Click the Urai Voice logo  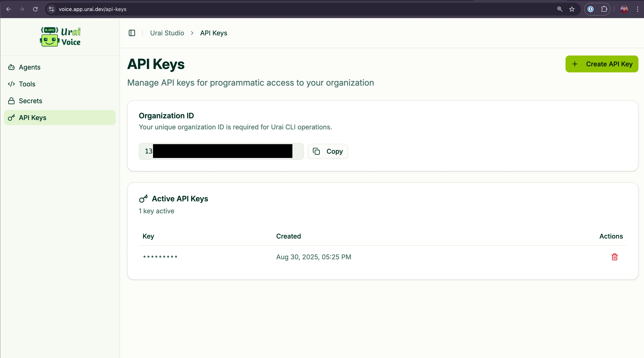tap(60, 36)
